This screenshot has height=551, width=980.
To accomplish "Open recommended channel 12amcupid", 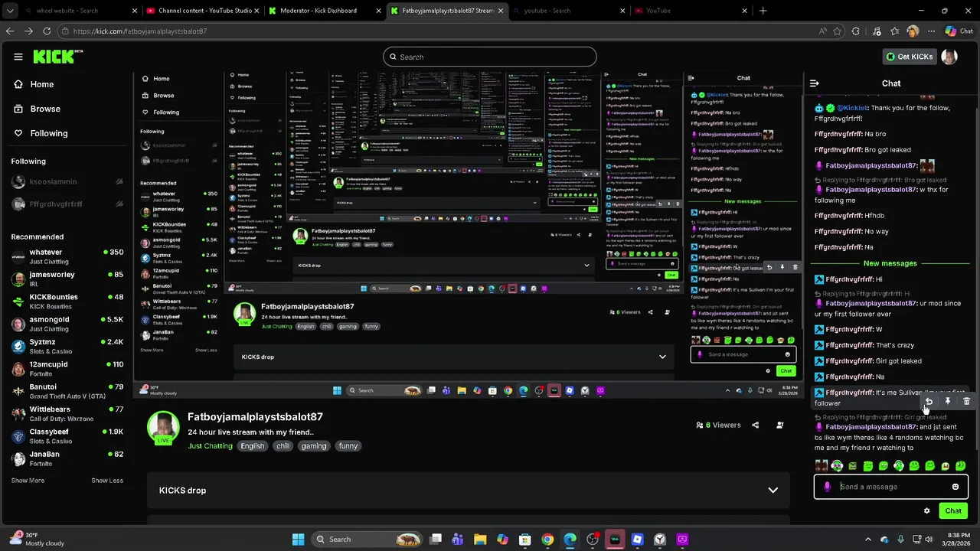I will pos(67,368).
